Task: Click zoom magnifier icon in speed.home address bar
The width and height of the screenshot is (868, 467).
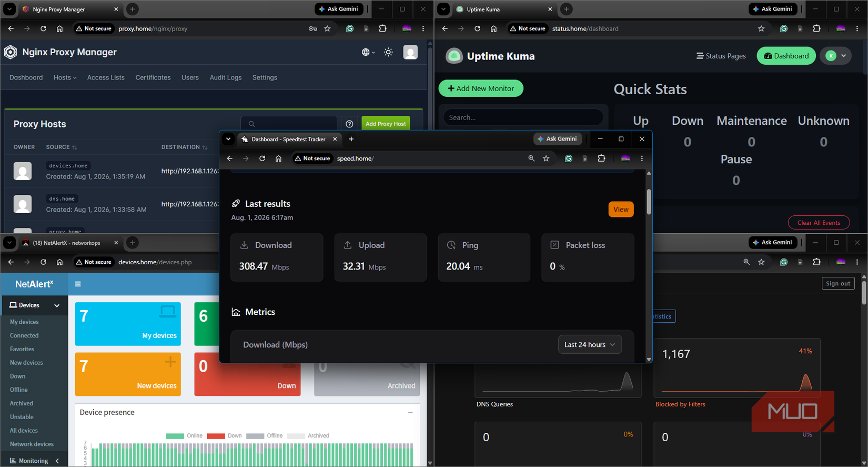Action: coord(531,158)
